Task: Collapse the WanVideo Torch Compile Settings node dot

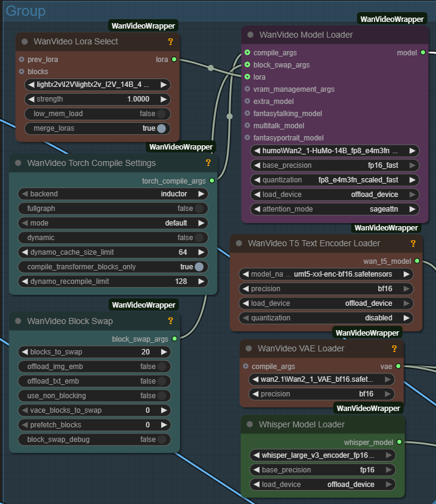Action: (18, 163)
